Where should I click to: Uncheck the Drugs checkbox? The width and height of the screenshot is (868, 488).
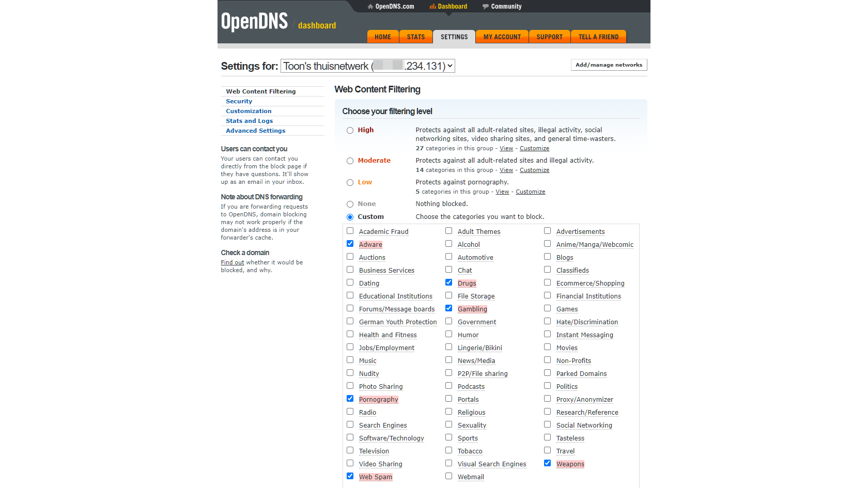point(449,282)
